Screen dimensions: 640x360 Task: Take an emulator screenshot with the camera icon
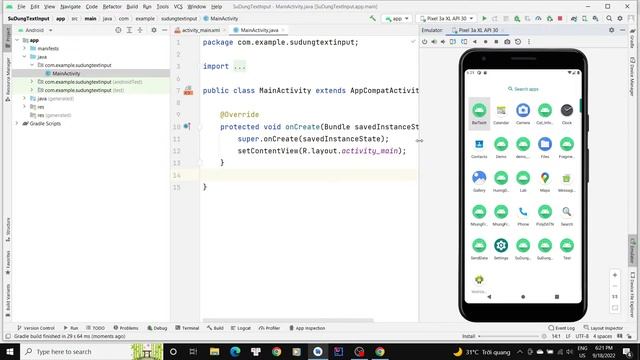(507, 42)
